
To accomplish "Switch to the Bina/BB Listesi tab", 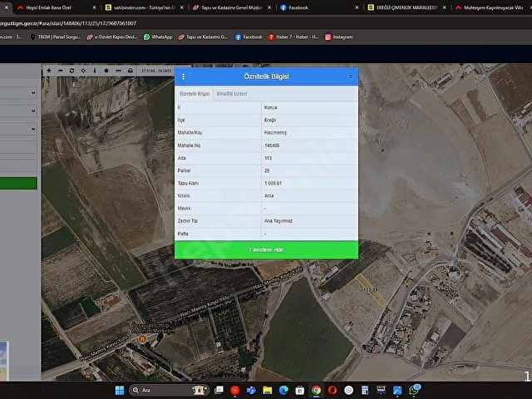I will (232, 94).
